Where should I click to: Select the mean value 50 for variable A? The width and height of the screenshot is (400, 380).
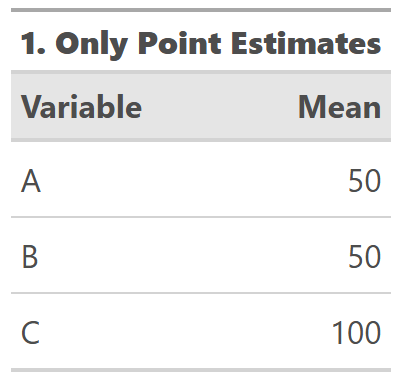pyautogui.click(x=364, y=181)
